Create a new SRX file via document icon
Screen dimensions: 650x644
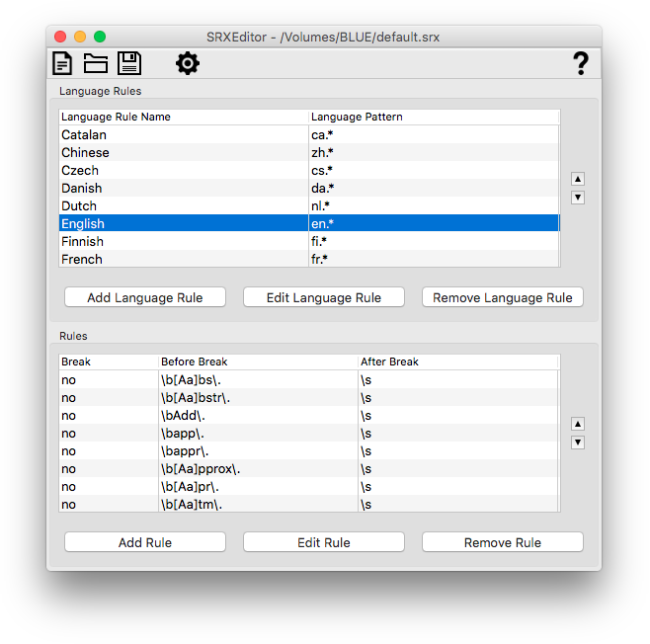[62, 63]
